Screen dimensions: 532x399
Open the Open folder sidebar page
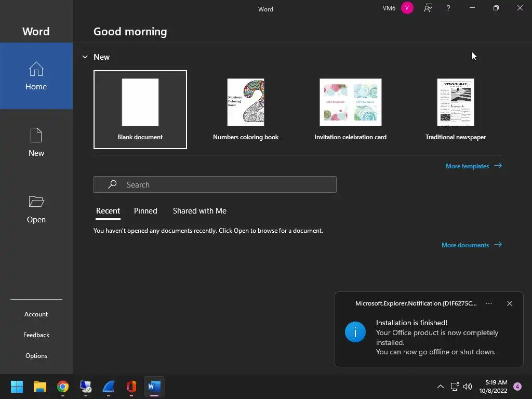(x=36, y=209)
